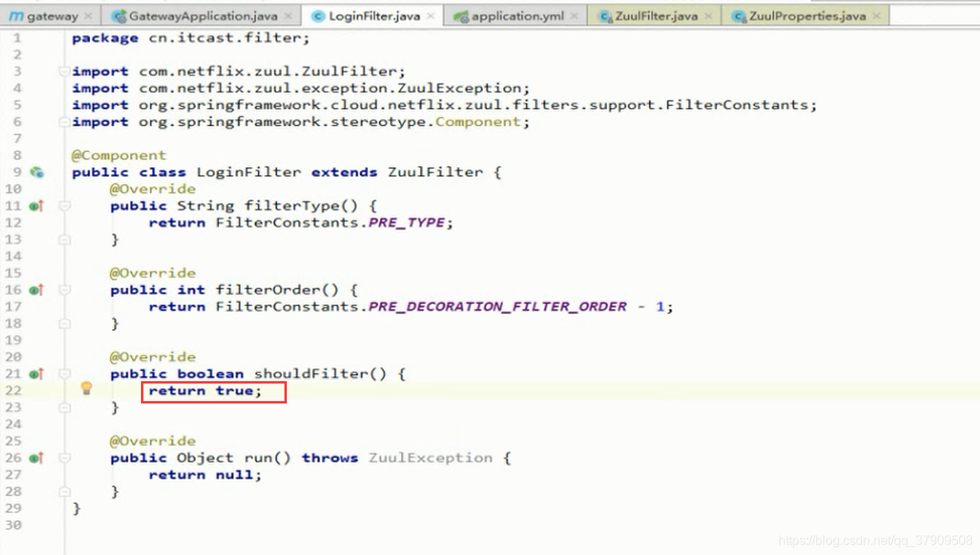
Task: Click the Maven 'm' icon on gateway tab
Action: pyautogui.click(x=16, y=16)
